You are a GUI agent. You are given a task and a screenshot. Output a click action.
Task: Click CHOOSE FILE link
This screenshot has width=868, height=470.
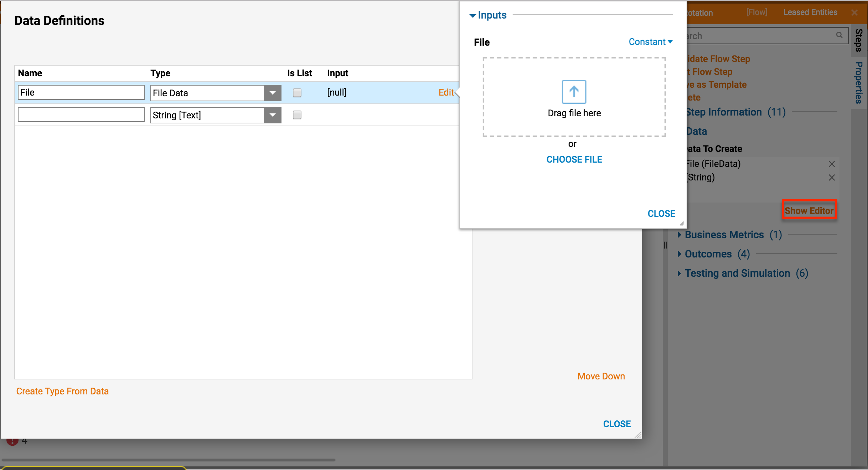[x=574, y=159]
